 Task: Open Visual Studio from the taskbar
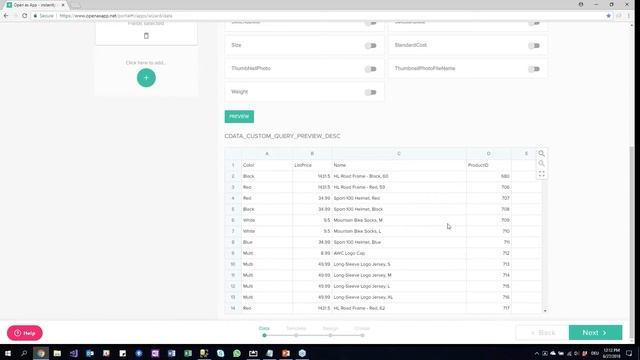tap(73, 353)
